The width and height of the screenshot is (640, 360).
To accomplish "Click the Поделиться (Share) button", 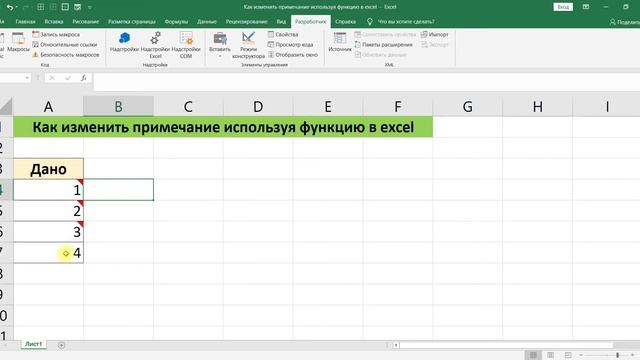I will (624, 22).
